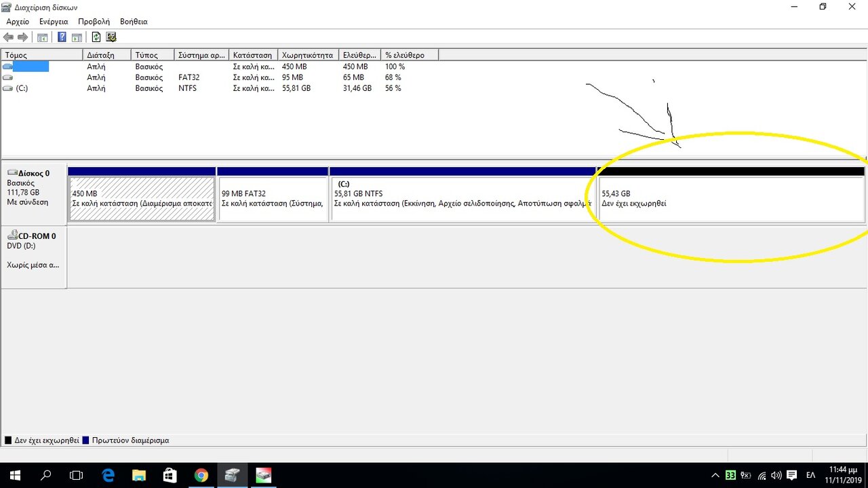
Task: Select the 450 MB recovery partition block
Action: (142, 199)
